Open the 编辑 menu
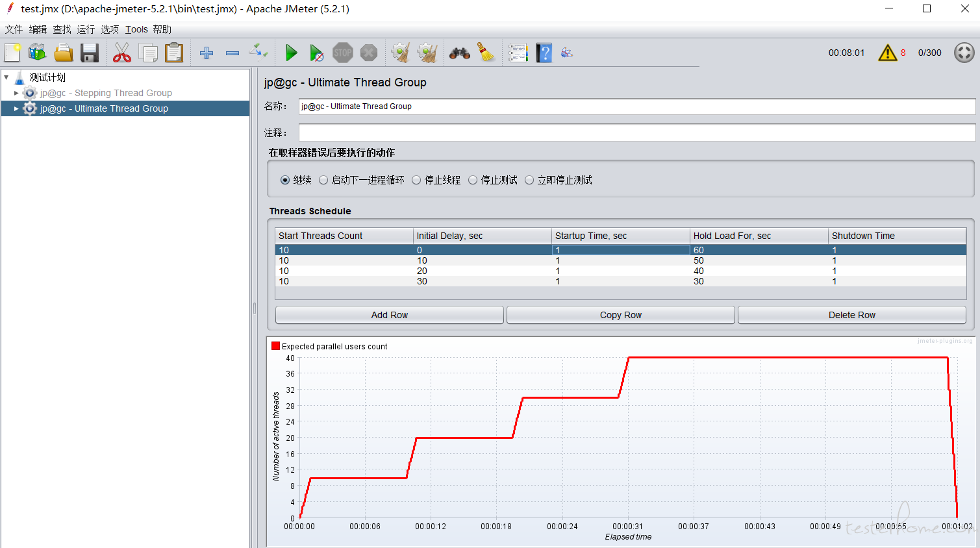980x548 pixels. point(38,29)
